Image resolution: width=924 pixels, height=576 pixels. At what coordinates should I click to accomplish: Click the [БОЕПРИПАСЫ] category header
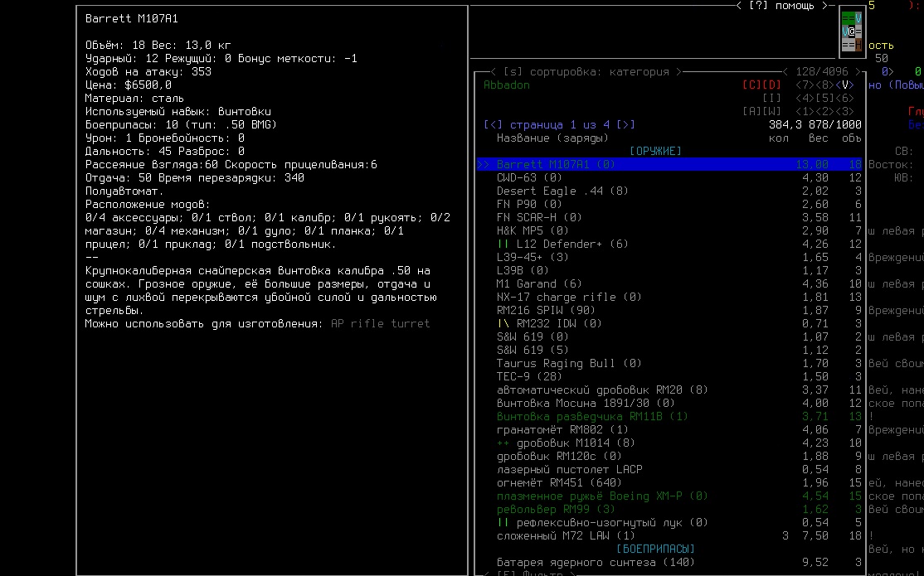655,549
